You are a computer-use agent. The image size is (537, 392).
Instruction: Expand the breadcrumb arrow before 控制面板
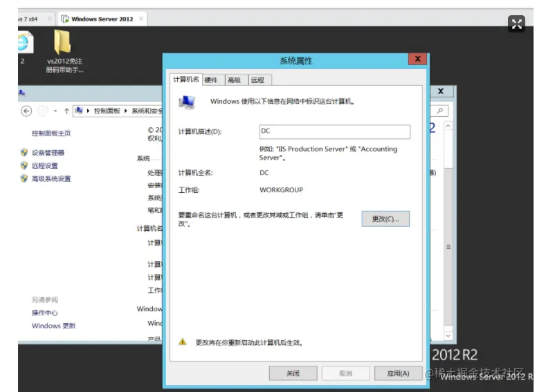[88, 111]
